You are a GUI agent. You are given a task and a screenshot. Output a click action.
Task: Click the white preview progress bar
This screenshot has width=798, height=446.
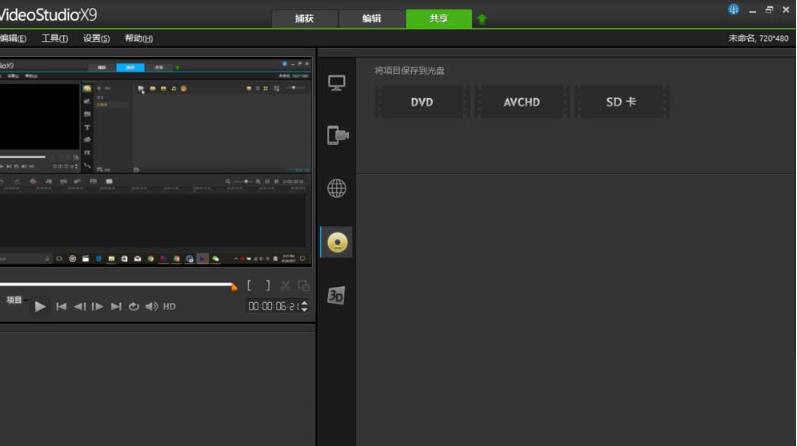tap(115, 284)
